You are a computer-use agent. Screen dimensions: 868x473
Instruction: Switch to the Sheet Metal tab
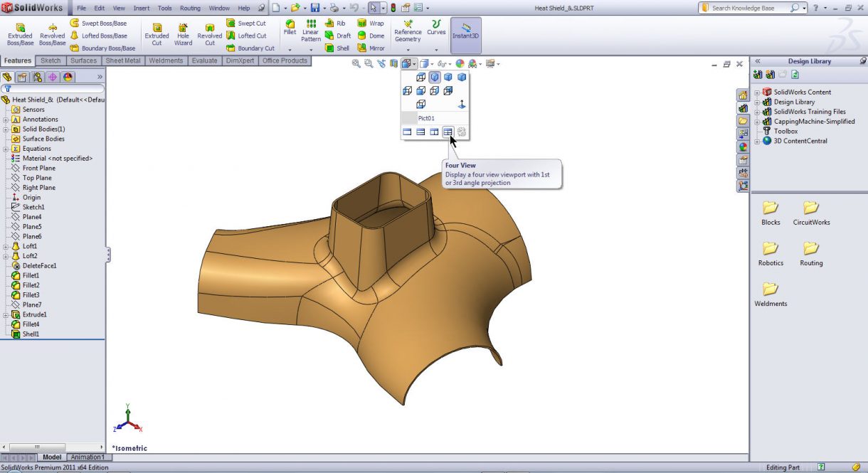(x=123, y=60)
